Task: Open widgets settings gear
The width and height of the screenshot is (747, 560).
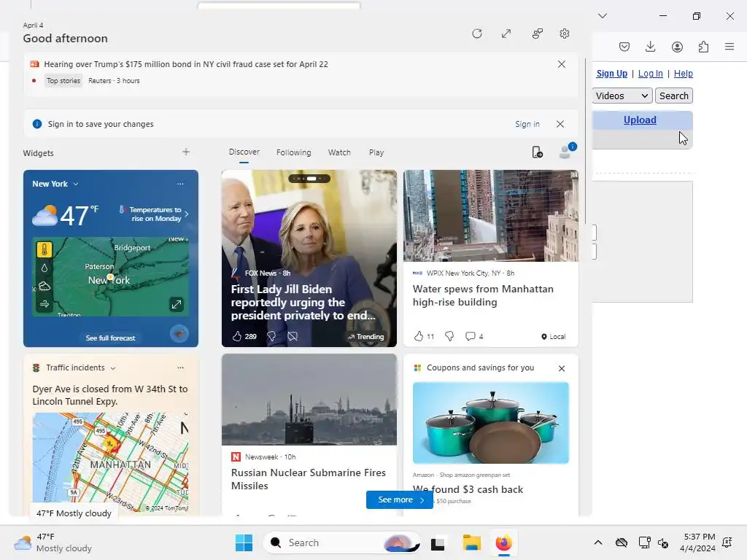Action: (565, 34)
